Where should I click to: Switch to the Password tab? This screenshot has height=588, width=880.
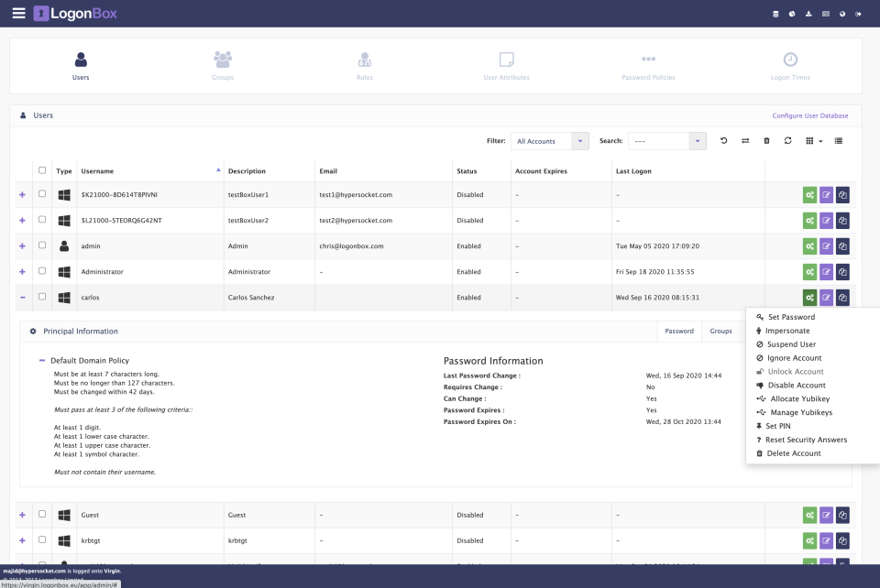pos(679,332)
